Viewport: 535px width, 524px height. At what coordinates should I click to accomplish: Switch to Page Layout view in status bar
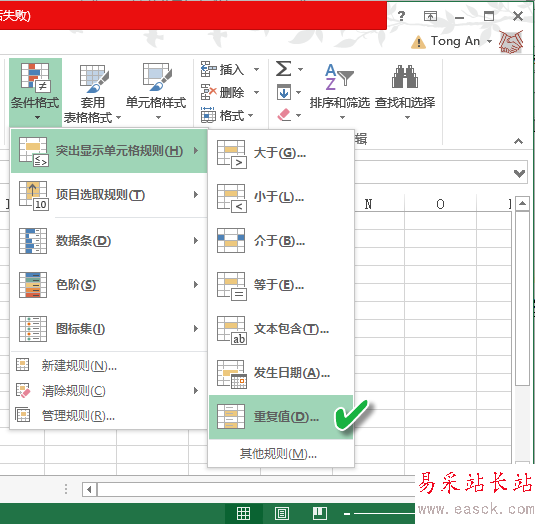point(282,513)
